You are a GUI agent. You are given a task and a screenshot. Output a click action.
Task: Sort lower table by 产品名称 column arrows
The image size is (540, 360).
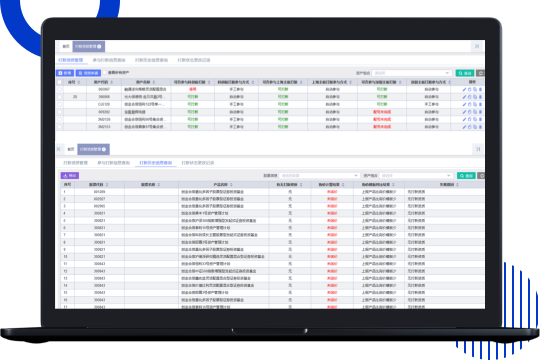click(231, 185)
